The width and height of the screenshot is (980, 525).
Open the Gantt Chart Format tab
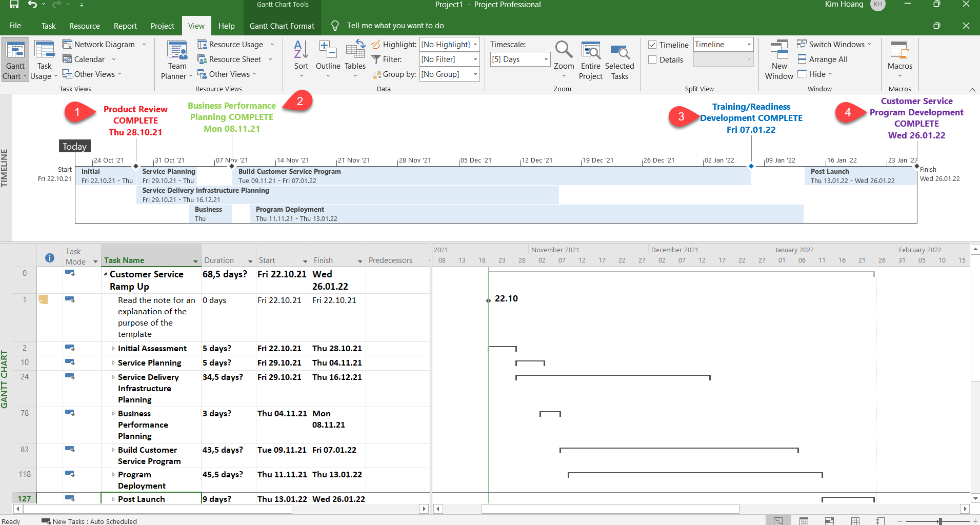pos(282,26)
